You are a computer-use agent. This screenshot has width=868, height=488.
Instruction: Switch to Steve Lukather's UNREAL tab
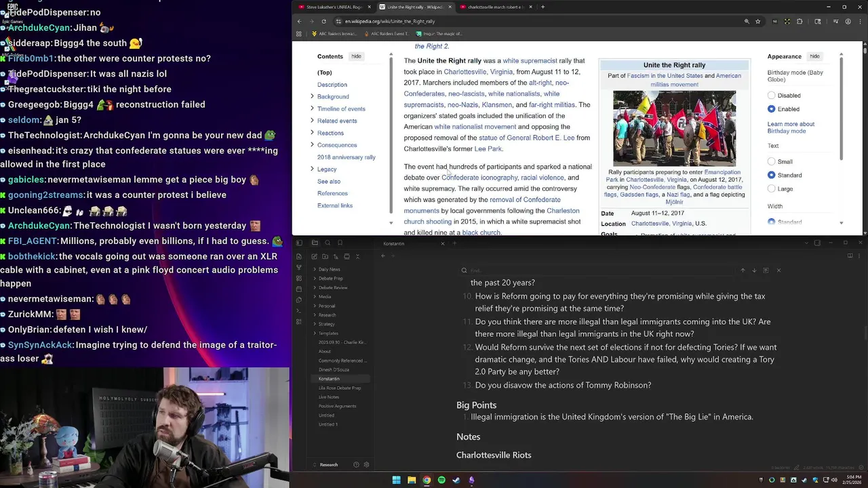point(335,7)
